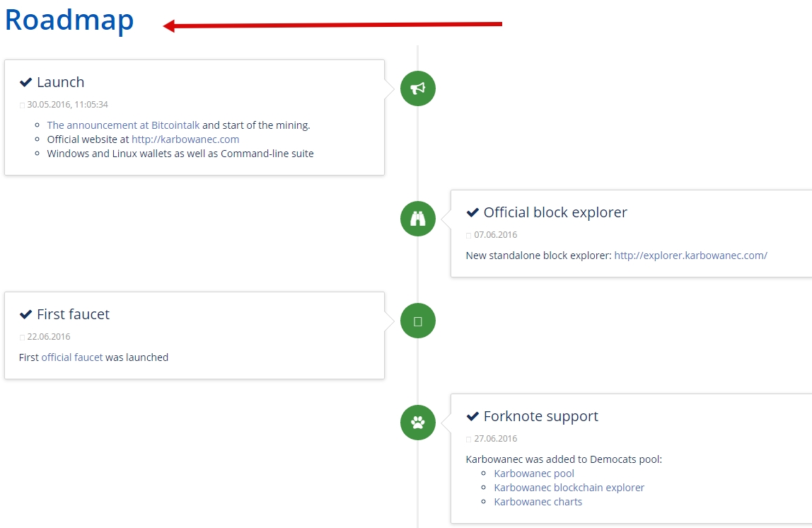The height and width of the screenshot is (528, 812).
Task: Click the binoculars block explorer icon
Action: click(418, 219)
